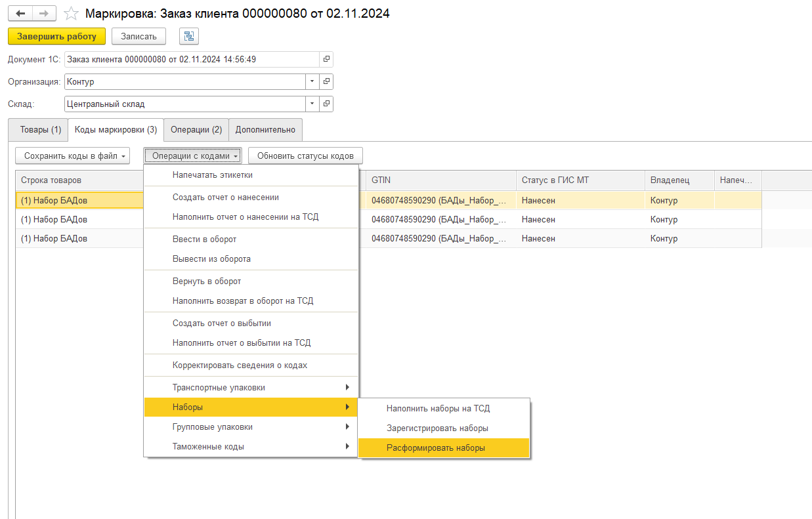812x519 pixels.
Task: Click the back navigation arrow
Action: pyautogui.click(x=20, y=13)
